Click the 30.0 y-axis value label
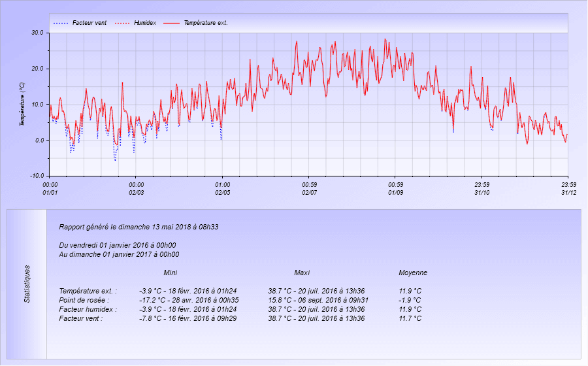The width and height of the screenshot is (588, 366). tap(37, 33)
